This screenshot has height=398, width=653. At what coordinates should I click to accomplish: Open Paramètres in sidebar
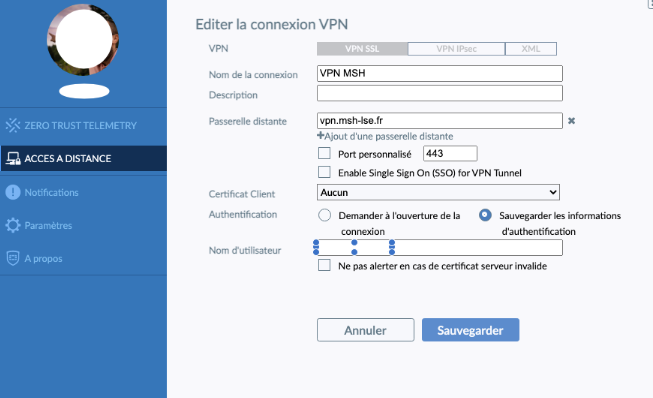click(x=83, y=225)
